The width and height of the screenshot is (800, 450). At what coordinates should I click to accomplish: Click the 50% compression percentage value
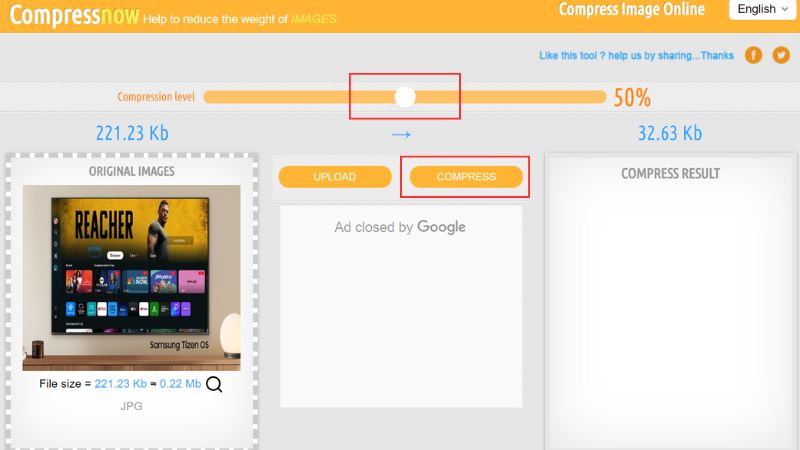632,97
